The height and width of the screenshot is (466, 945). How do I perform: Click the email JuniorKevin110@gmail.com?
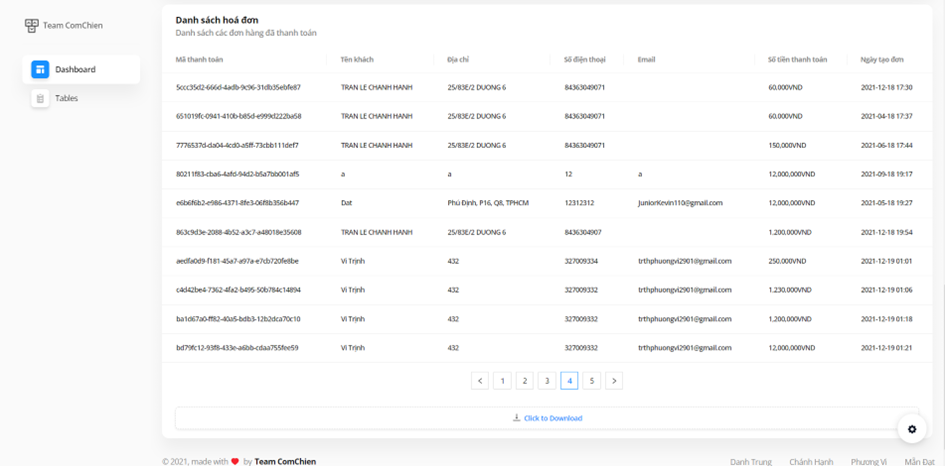point(680,203)
